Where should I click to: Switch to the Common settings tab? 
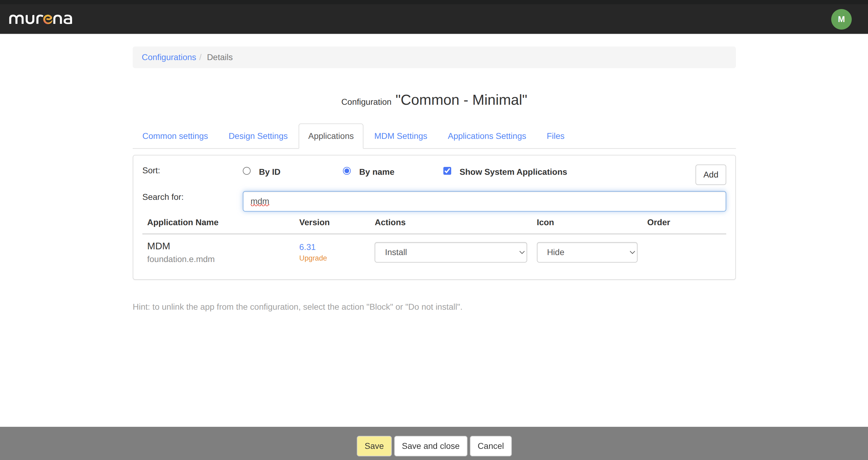(x=175, y=136)
